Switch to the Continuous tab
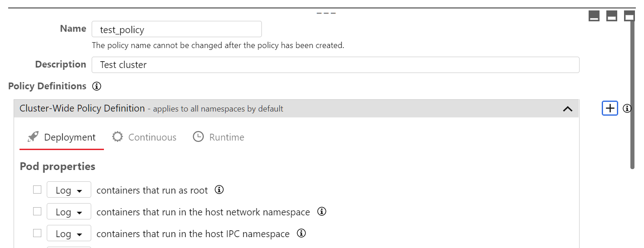644x248 pixels. pos(144,137)
